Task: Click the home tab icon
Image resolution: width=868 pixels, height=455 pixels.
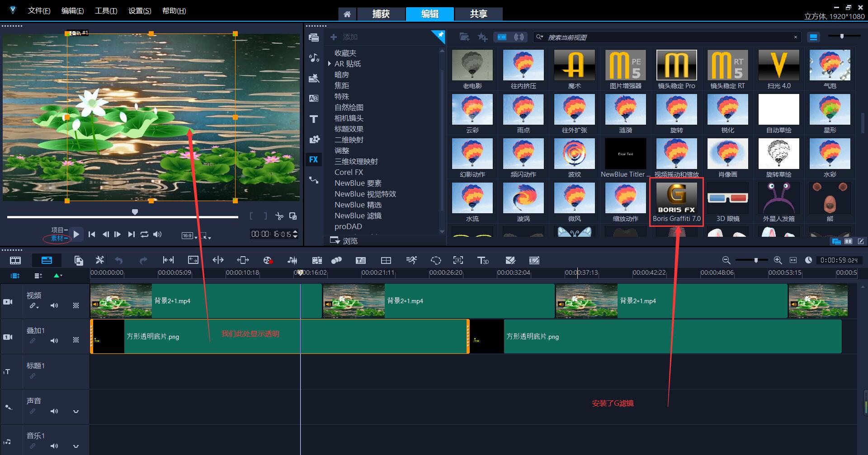Action: coord(347,14)
